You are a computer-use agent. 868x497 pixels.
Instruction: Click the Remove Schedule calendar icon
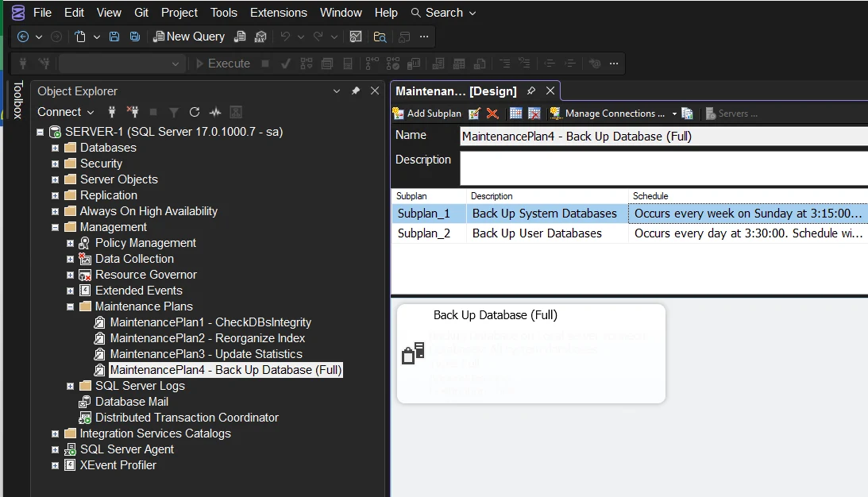[534, 114]
